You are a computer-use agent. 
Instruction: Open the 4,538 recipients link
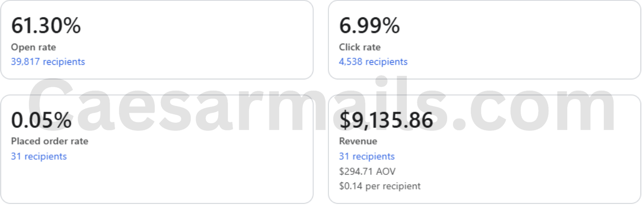tap(373, 62)
